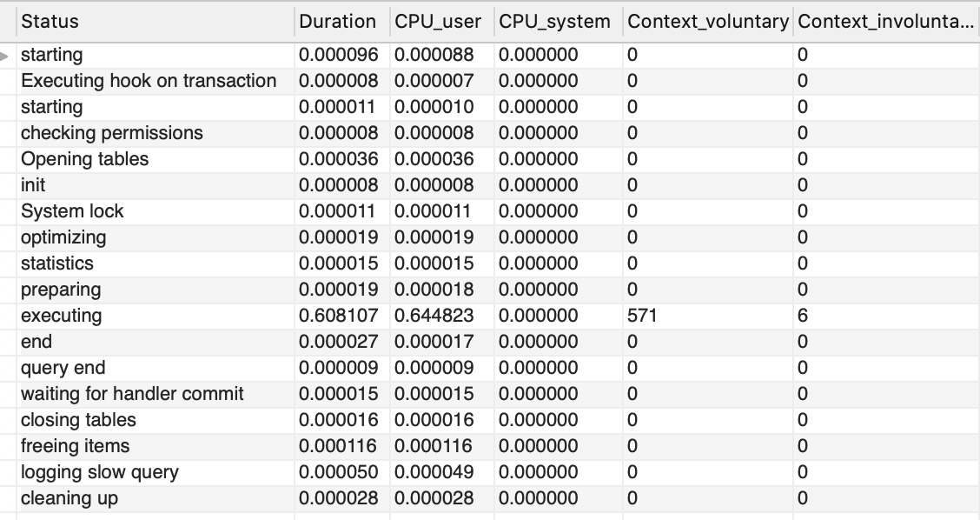This screenshot has width=980, height=520.
Task: Click the CPU_system column header
Action: point(554,22)
